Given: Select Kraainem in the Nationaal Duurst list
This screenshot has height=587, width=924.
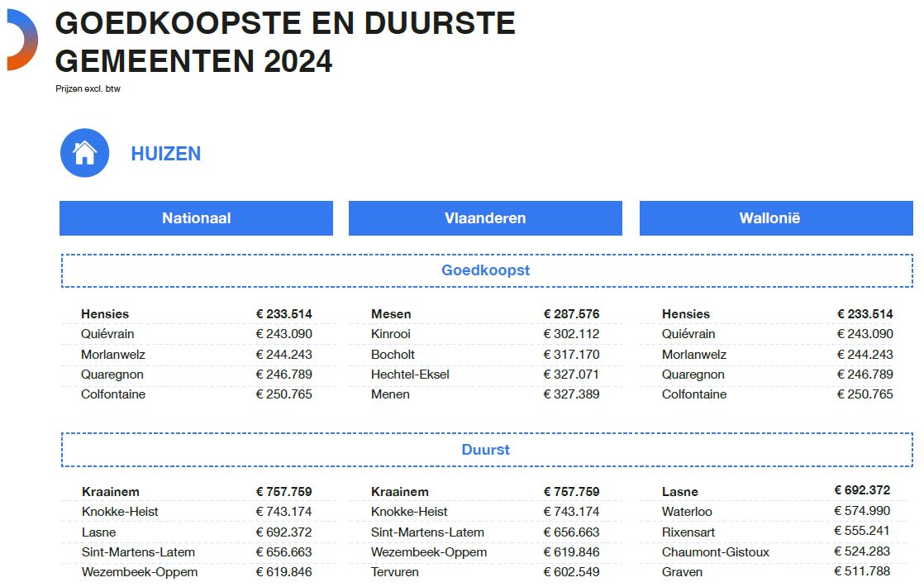Looking at the screenshot, I should [x=110, y=492].
